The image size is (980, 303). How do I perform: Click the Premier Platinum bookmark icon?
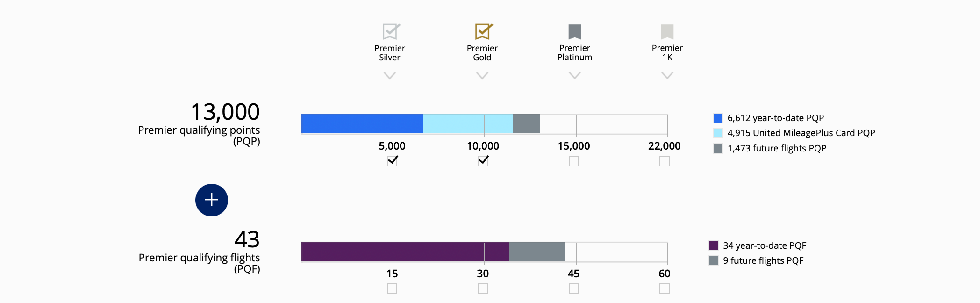pyautogui.click(x=574, y=31)
